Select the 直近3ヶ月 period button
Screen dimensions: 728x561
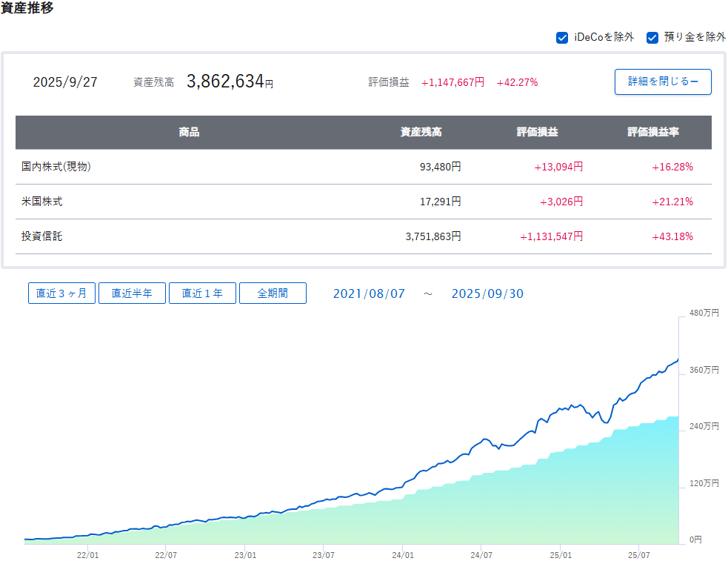tap(61, 293)
